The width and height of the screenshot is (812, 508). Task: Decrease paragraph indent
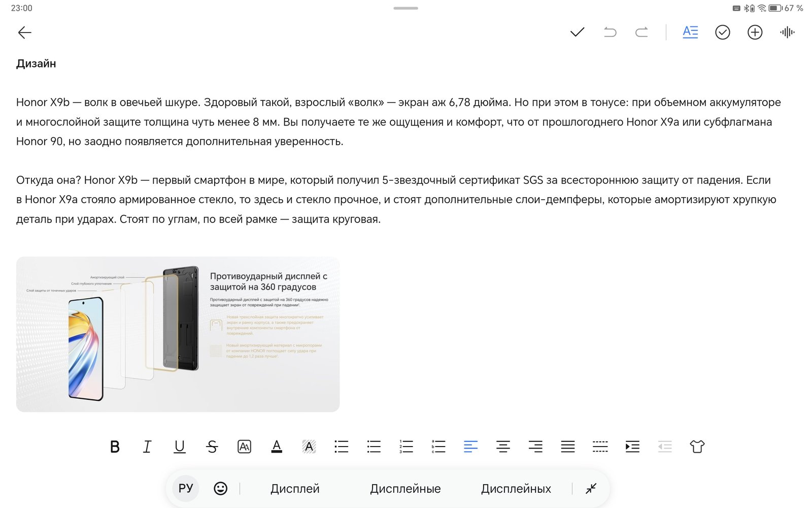tap(665, 447)
